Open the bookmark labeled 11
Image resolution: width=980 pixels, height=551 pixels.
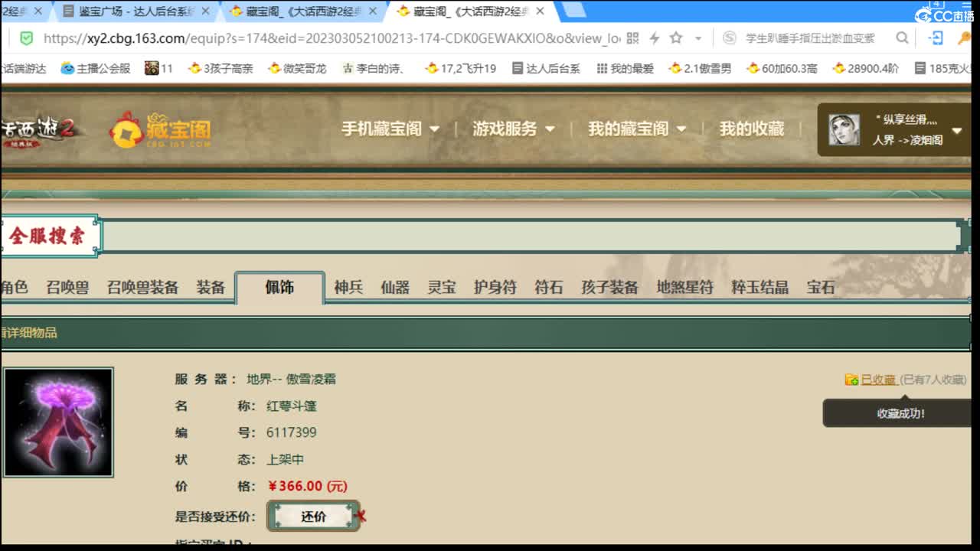coord(158,68)
